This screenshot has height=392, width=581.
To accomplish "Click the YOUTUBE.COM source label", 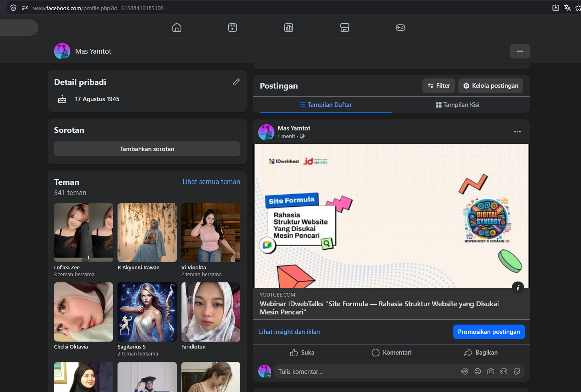I will click(x=277, y=295).
